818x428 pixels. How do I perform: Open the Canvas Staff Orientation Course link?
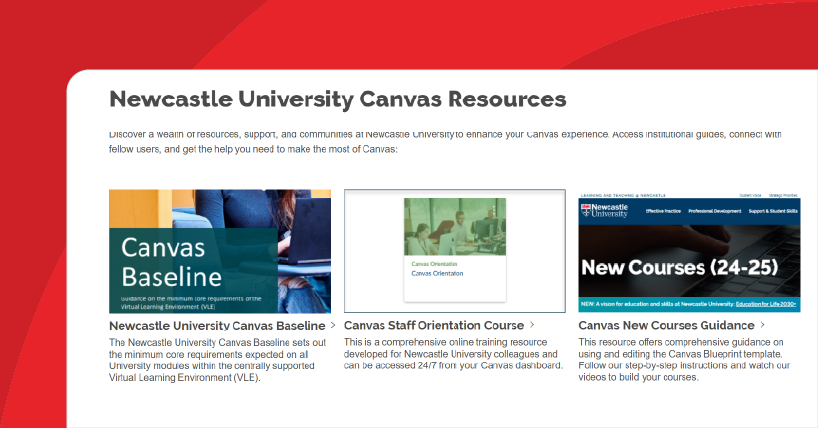point(434,325)
